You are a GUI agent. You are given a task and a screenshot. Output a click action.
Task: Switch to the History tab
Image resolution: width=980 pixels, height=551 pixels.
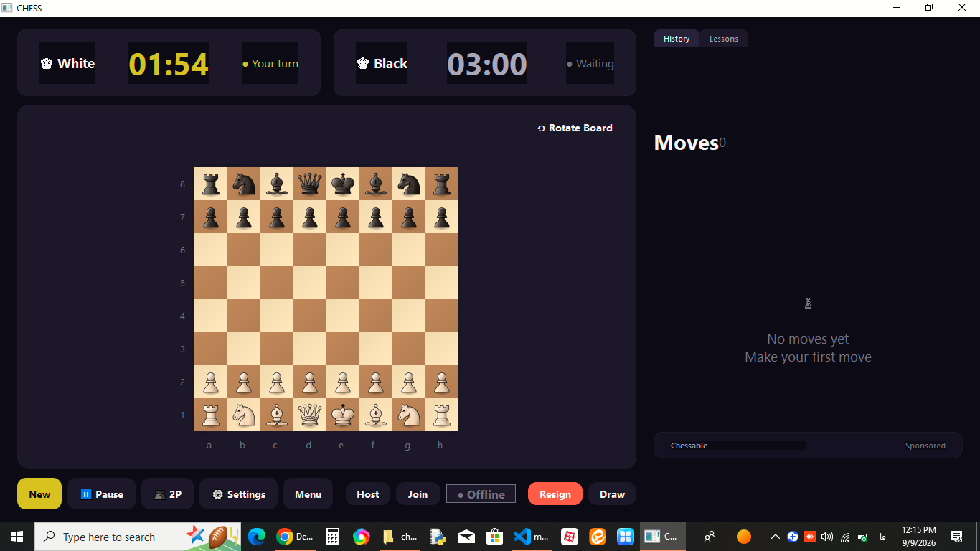(x=676, y=39)
